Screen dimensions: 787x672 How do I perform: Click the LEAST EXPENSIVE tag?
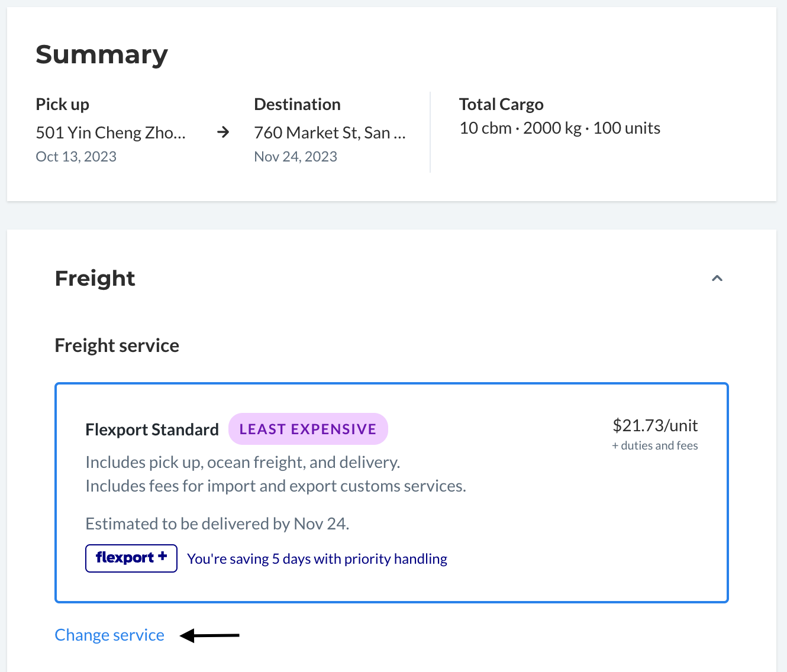[x=308, y=429]
